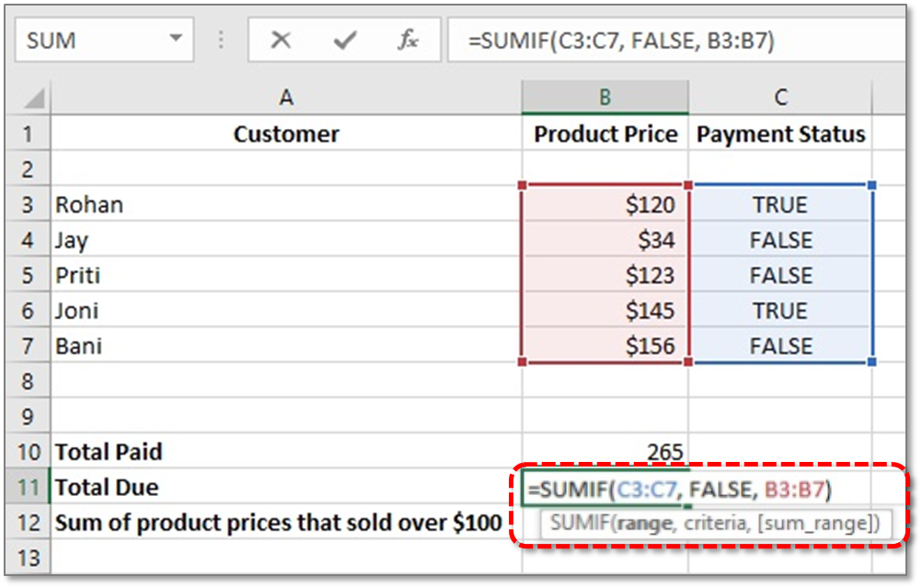This screenshot has width=922, height=588.
Task: Select row 3 header
Action: point(28,204)
